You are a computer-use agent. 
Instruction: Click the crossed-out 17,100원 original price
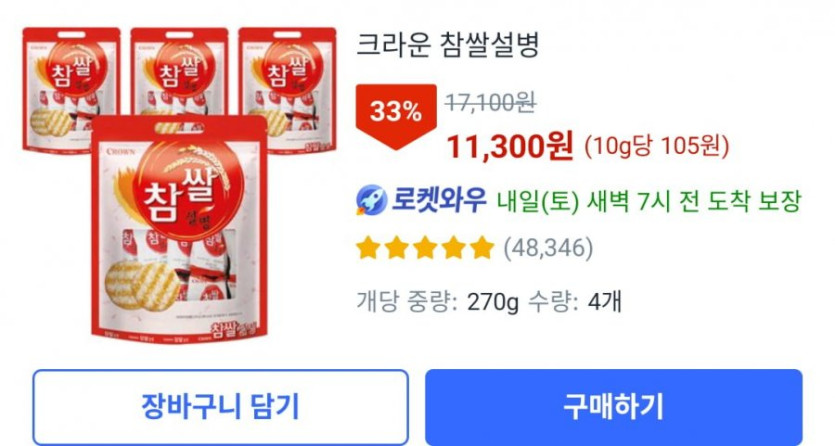(490, 102)
